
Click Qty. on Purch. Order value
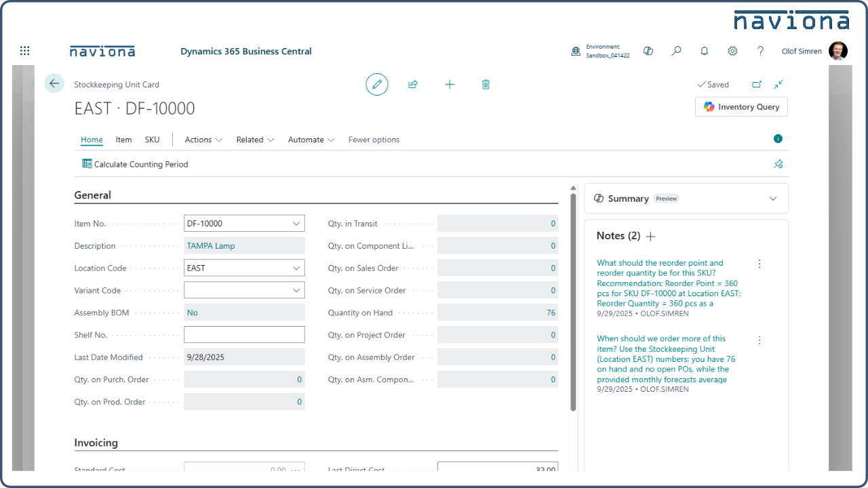(x=244, y=380)
